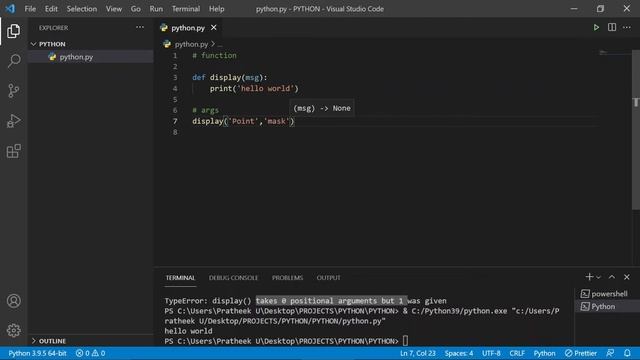The image size is (640, 360).
Task: Open editor More Actions ellipsis
Action: pyautogui.click(x=627, y=27)
